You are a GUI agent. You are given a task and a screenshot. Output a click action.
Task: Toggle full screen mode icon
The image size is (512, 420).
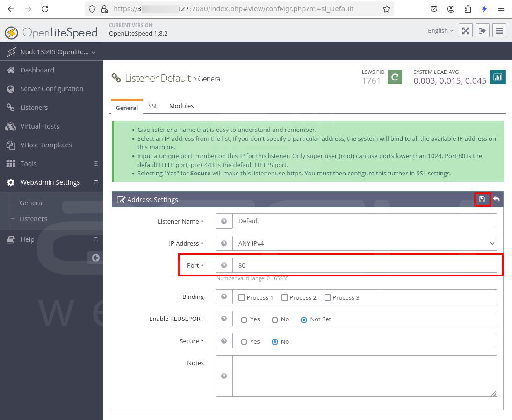(x=466, y=31)
